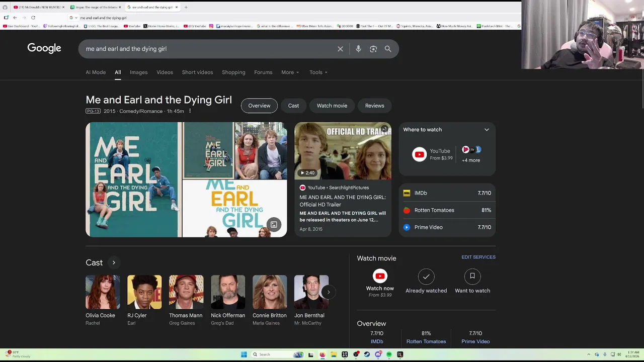Click the browser address bar

[297, 18]
